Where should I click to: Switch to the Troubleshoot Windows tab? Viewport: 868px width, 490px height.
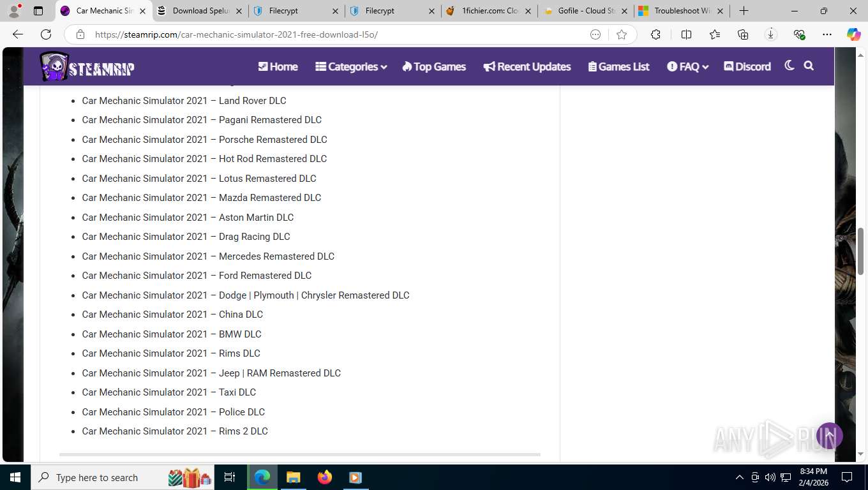pyautogui.click(x=682, y=11)
